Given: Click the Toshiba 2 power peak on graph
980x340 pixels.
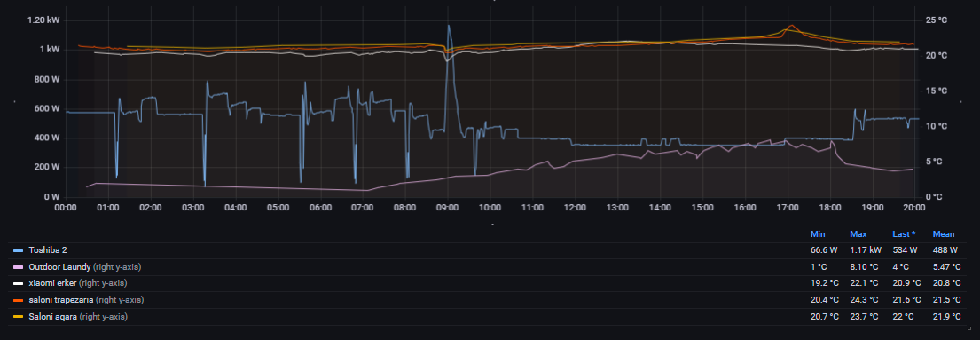Looking at the screenshot, I should click(448, 27).
